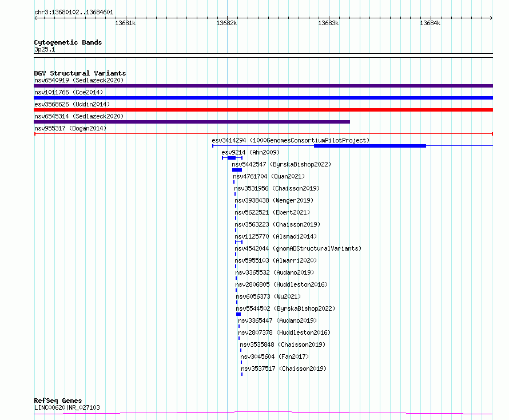Select nsv3938438 (Wenger2019) variant
The image size is (509, 420).
point(274,200)
